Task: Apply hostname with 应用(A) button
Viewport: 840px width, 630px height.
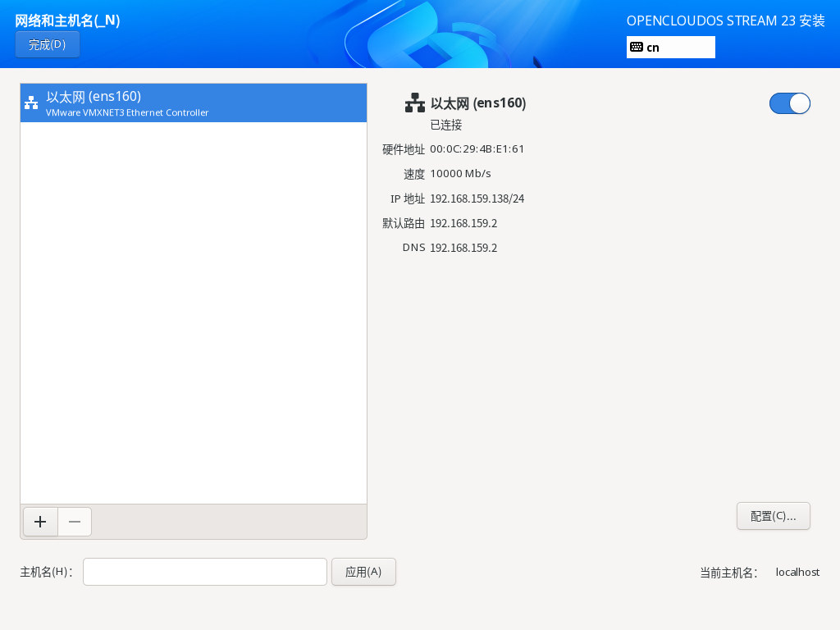Action: pyautogui.click(x=363, y=572)
